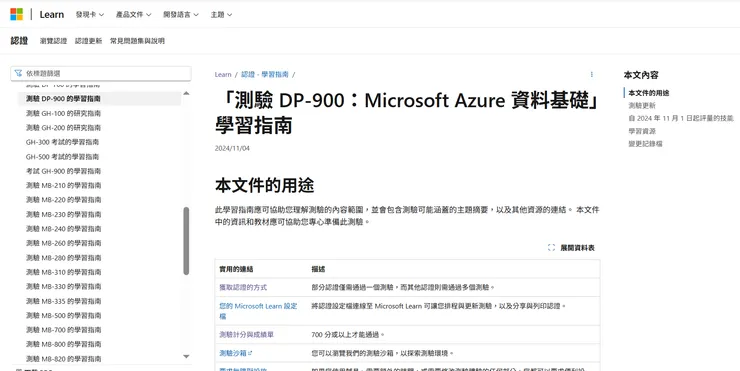Jump to 變更記錄檔 in the contents panel

pyautogui.click(x=645, y=144)
